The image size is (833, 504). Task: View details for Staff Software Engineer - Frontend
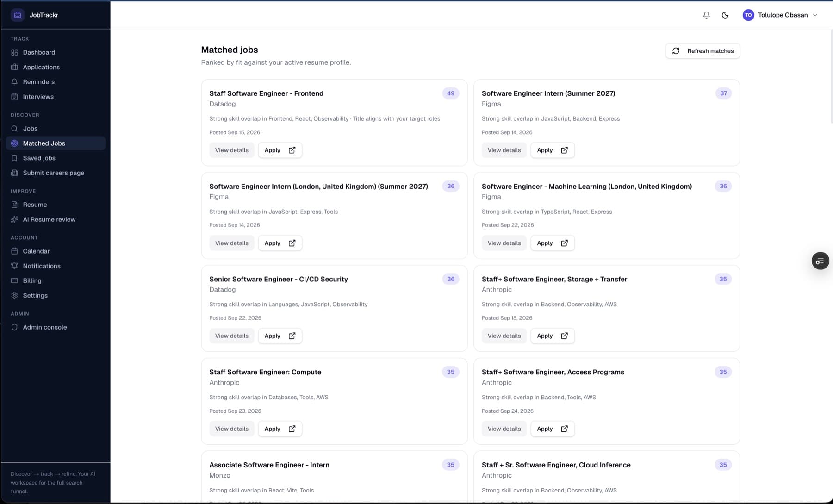click(x=232, y=150)
